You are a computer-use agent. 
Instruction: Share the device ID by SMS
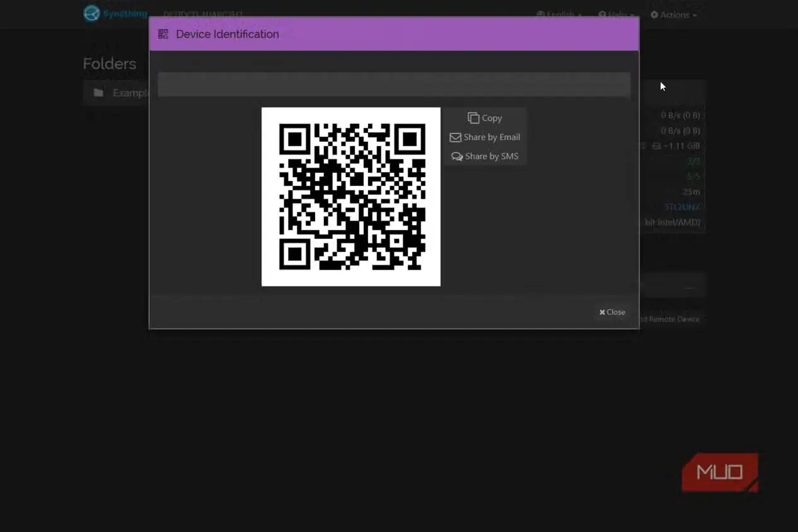pos(485,156)
